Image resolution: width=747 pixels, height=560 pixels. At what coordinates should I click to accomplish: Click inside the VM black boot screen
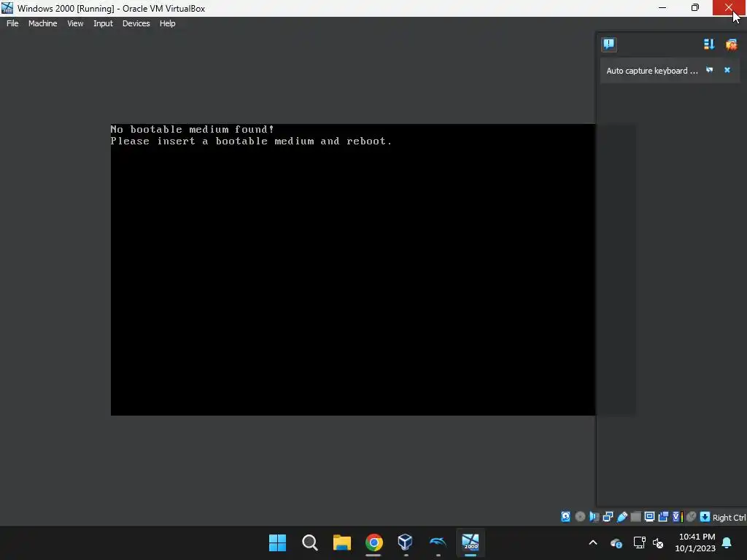click(x=352, y=270)
